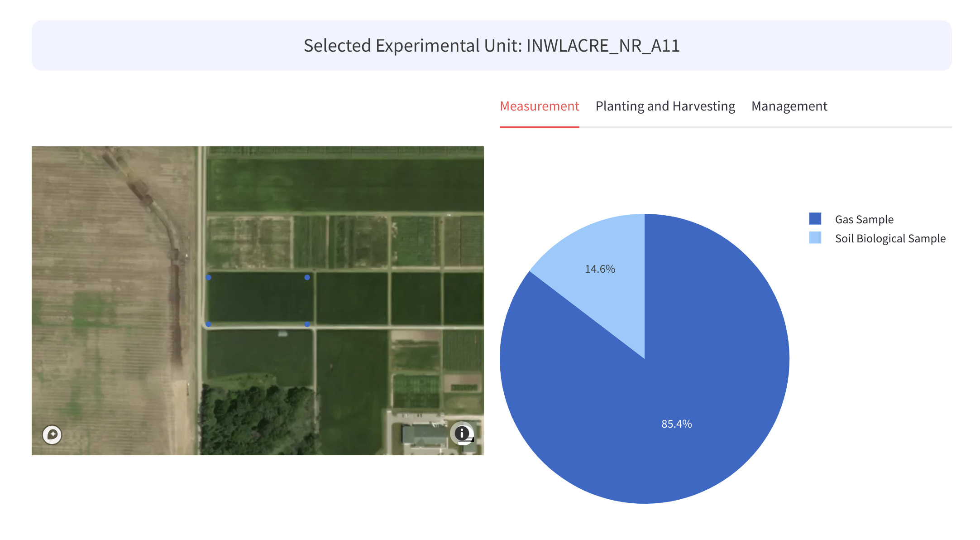This screenshot has width=980, height=540.
Task: Click the Selected Experimental Unit banner
Action: click(491, 45)
